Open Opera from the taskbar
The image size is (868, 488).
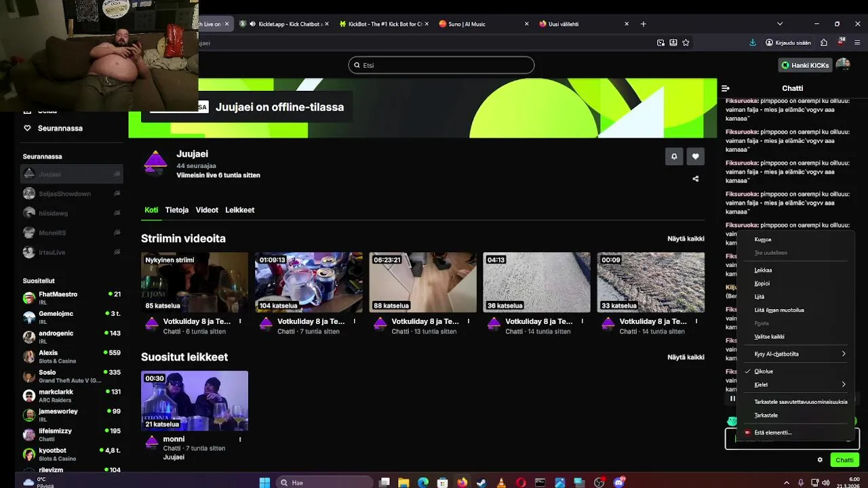521,483
